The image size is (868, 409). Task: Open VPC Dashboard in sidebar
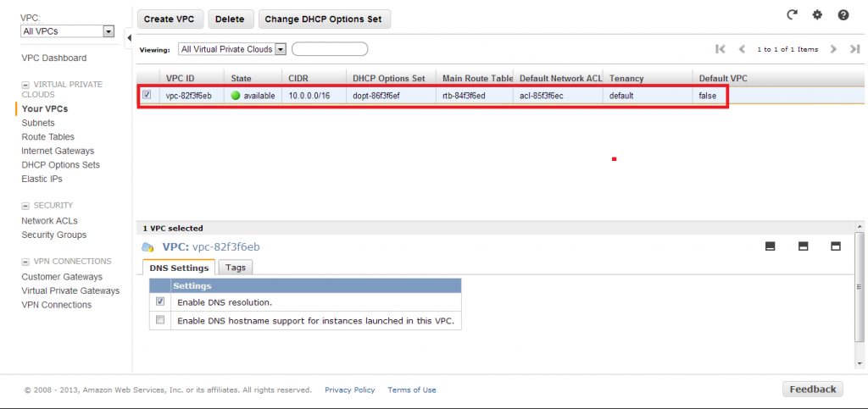coord(53,58)
